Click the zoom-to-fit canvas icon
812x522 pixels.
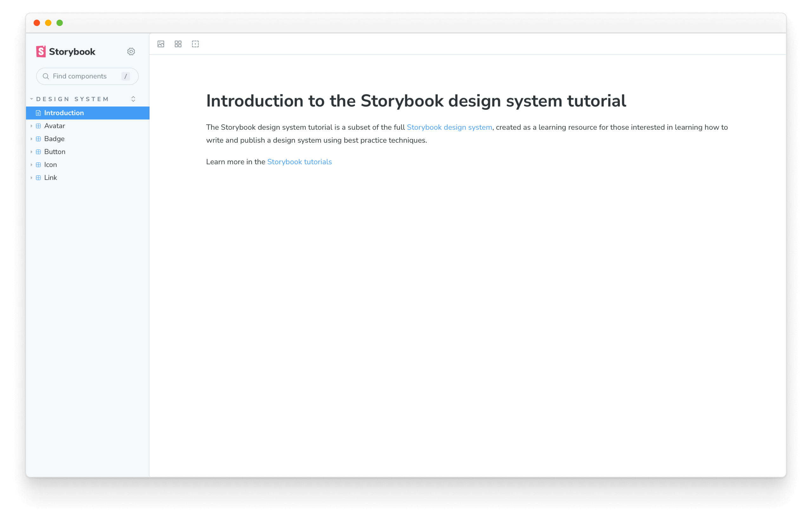pos(195,44)
